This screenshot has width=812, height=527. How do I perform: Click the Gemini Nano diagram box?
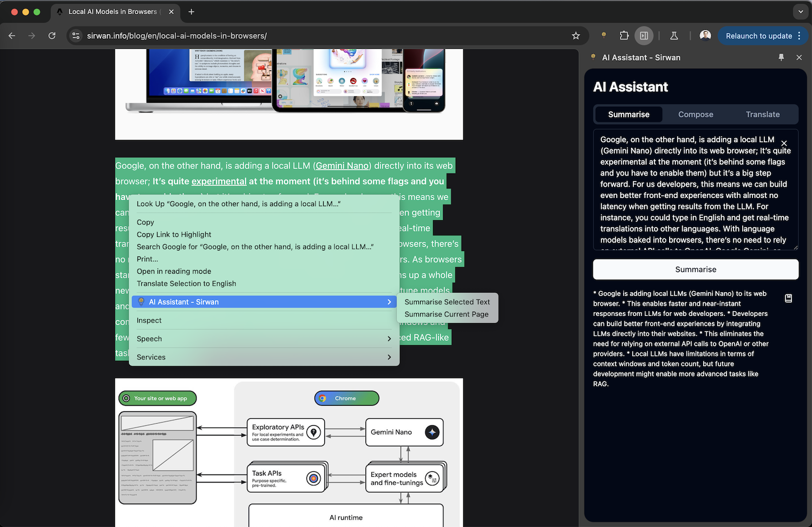404,432
